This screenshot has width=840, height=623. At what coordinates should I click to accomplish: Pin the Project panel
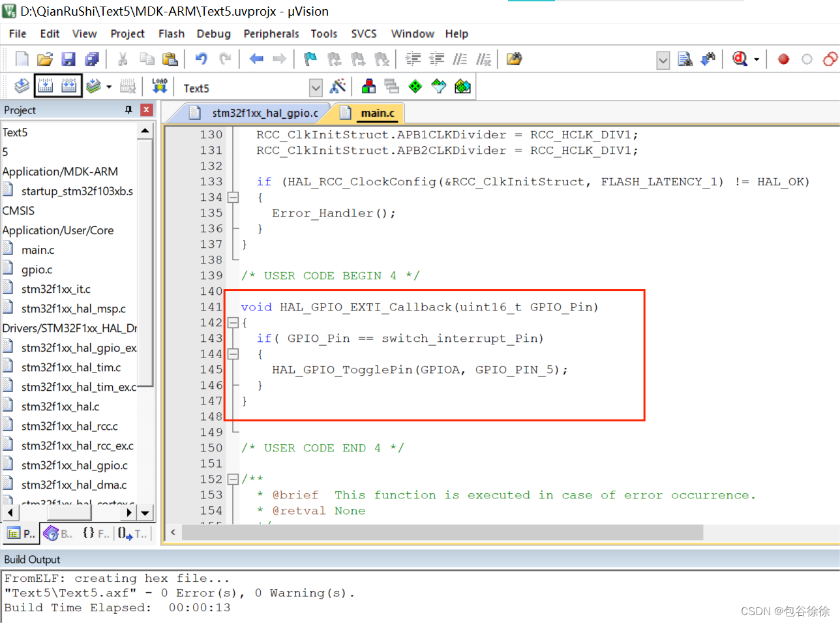(x=128, y=110)
